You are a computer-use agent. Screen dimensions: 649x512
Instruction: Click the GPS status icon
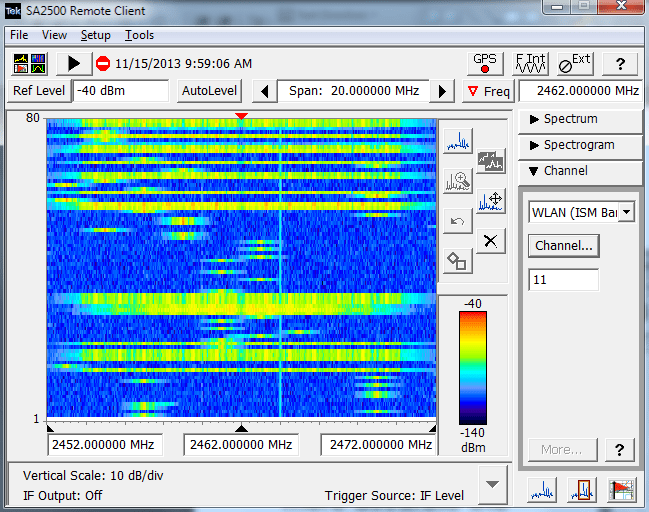pos(485,63)
